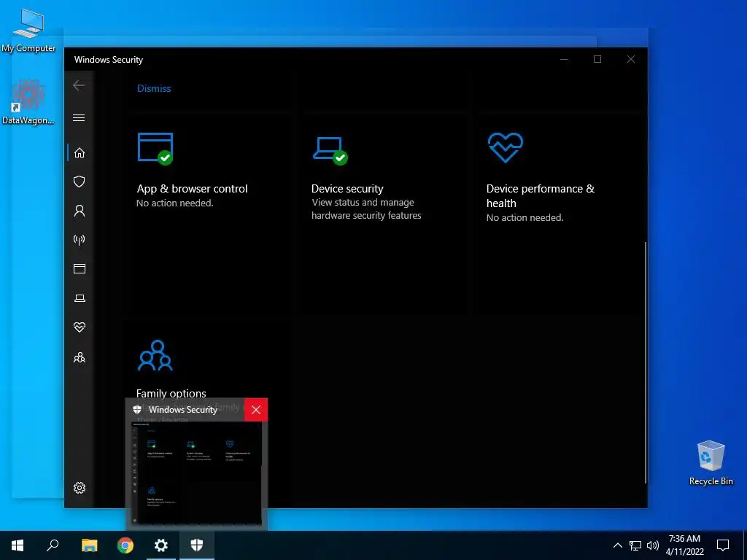
Task: Click Windows Security preview title label
Action: coord(183,410)
